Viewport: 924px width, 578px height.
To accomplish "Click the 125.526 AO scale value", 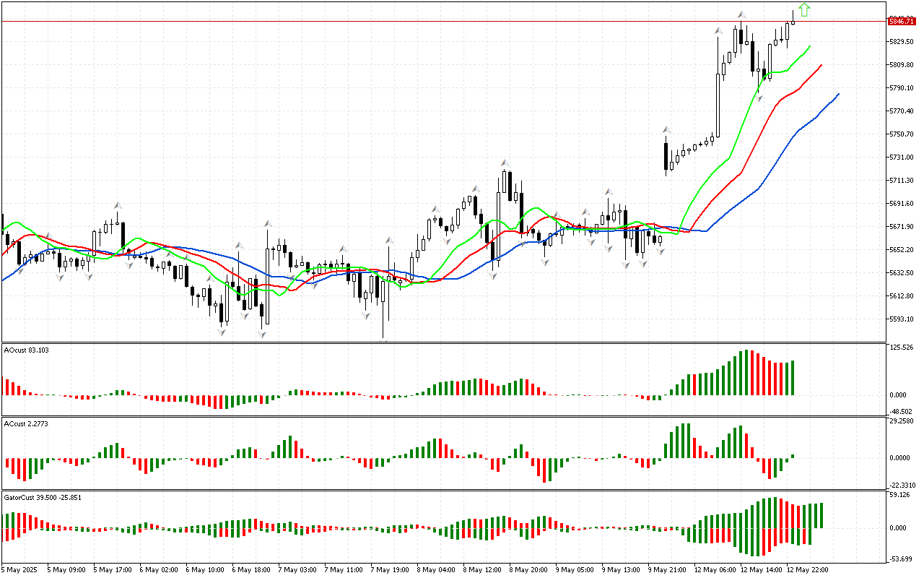I will coord(902,348).
